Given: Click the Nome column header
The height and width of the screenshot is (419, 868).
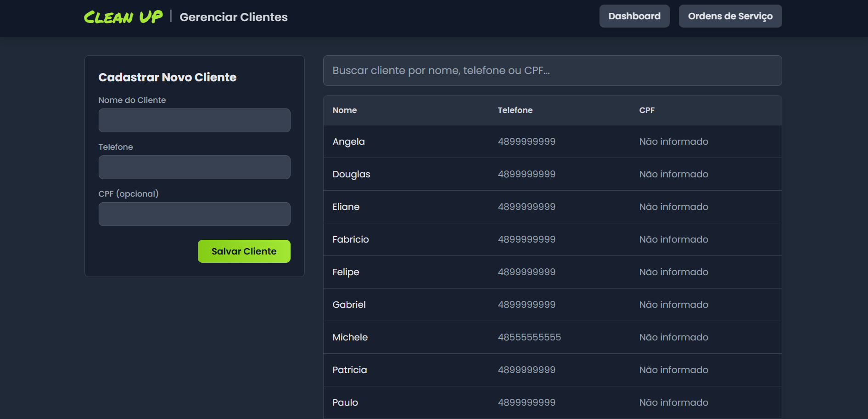Looking at the screenshot, I should [345, 110].
